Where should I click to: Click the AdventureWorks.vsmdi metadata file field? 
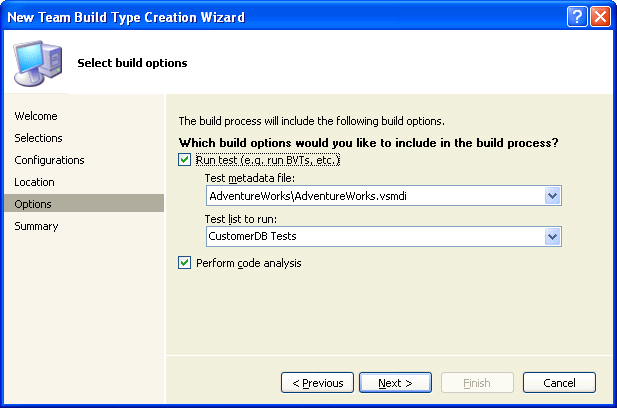tap(374, 196)
